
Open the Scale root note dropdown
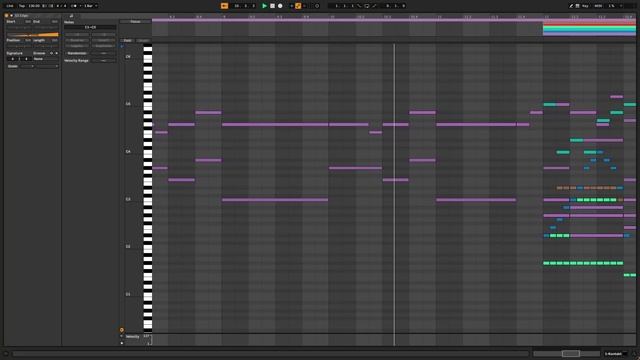click(x=27, y=66)
